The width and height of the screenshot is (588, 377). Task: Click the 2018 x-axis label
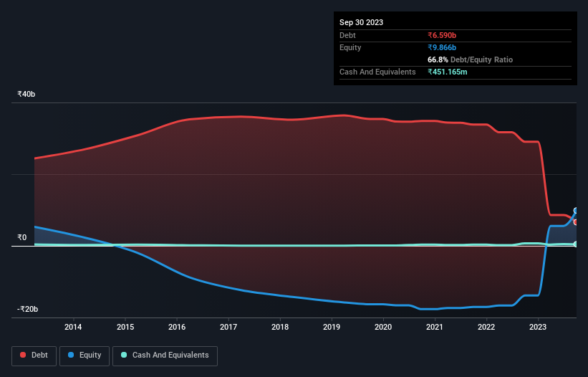pos(280,327)
